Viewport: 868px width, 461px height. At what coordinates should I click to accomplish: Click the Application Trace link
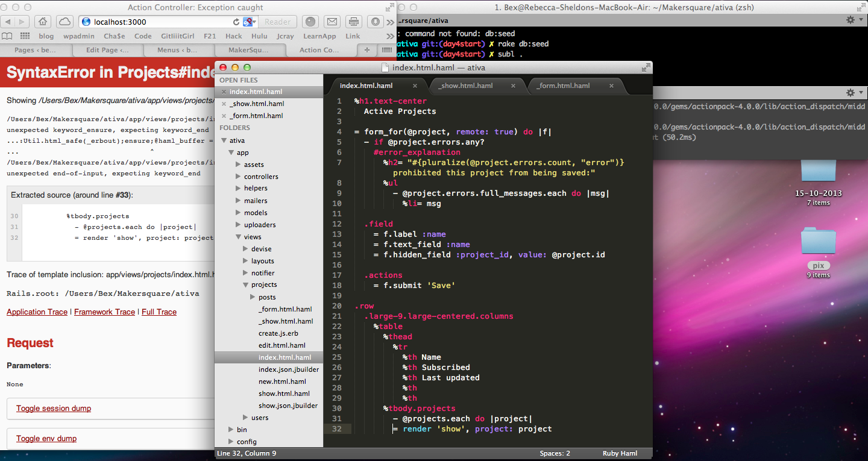tap(37, 312)
